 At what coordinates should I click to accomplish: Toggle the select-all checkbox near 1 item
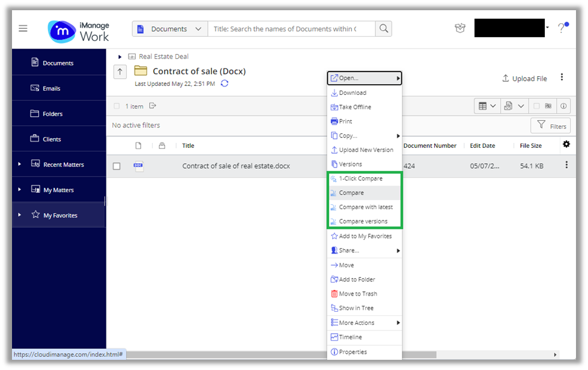pyautogui.click(x=117, y=106)
